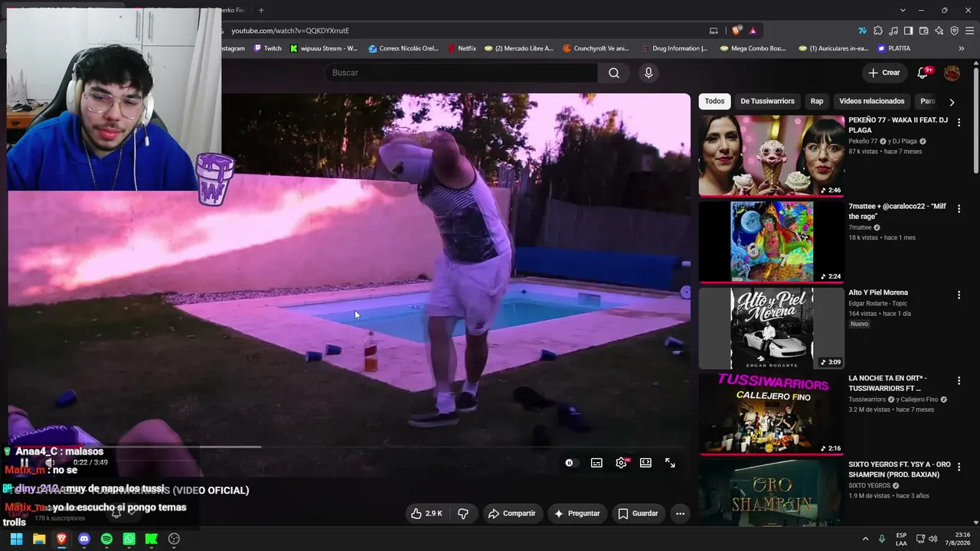Select the Rap filter chip
Image resolution: width=980 pixels, height=551 pixels.
817,101
